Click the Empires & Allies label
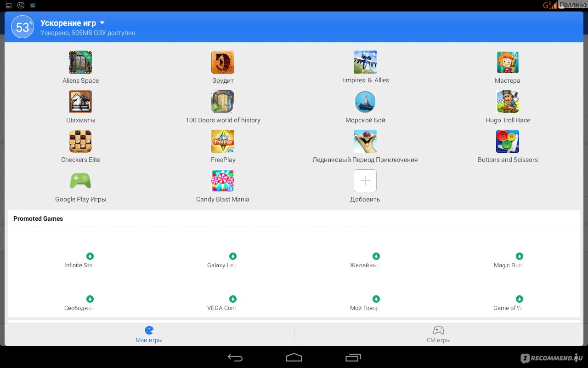Viewport: 588px width, 368px height. pos(366,80)
